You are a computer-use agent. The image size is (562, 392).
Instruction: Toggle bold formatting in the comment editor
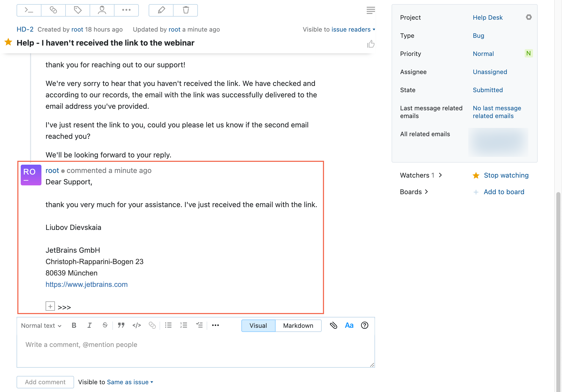tap(74, 325)
